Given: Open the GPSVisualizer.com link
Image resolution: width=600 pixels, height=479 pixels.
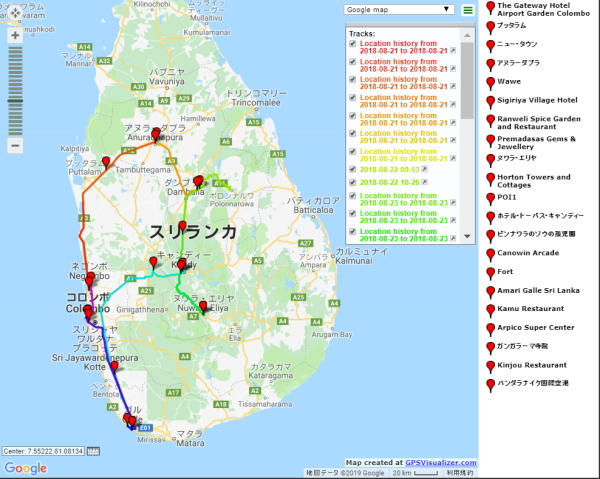Looking at the screenshot, I should click(x=440, y=462).
